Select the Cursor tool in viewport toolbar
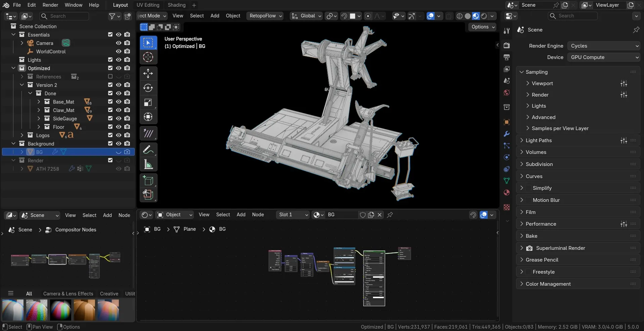This screenshot has width=644, height=331. click(x=148, y=57)
